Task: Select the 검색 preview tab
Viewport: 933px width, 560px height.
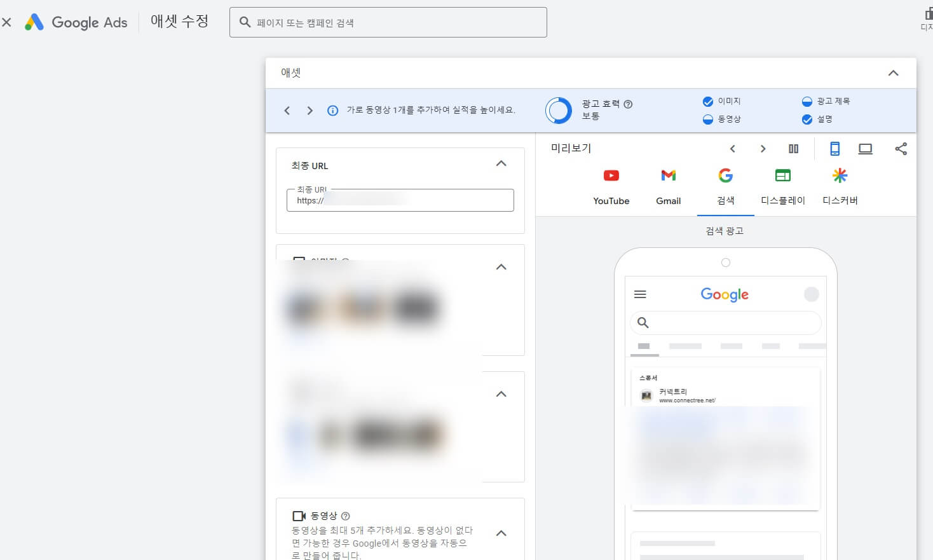Action: tap(726, 187)
